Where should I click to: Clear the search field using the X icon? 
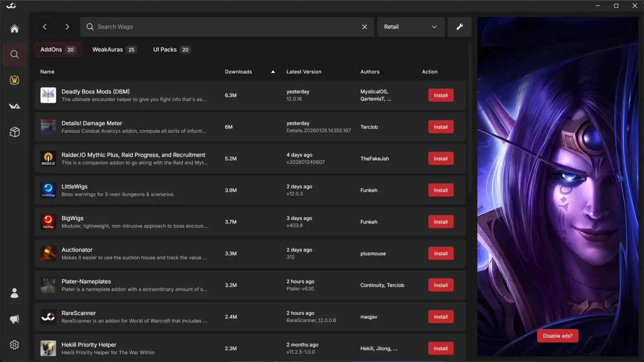365,27
